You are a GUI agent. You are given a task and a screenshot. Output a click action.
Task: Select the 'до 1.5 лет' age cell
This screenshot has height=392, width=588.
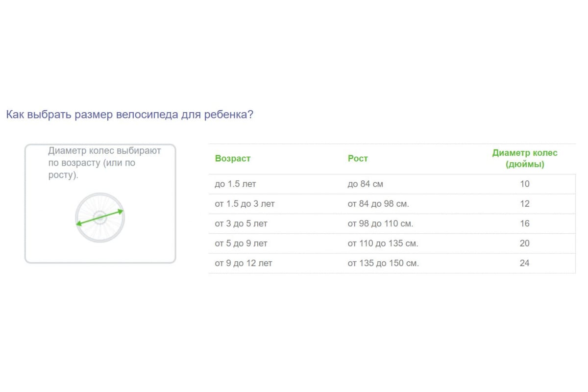(235, 184)
